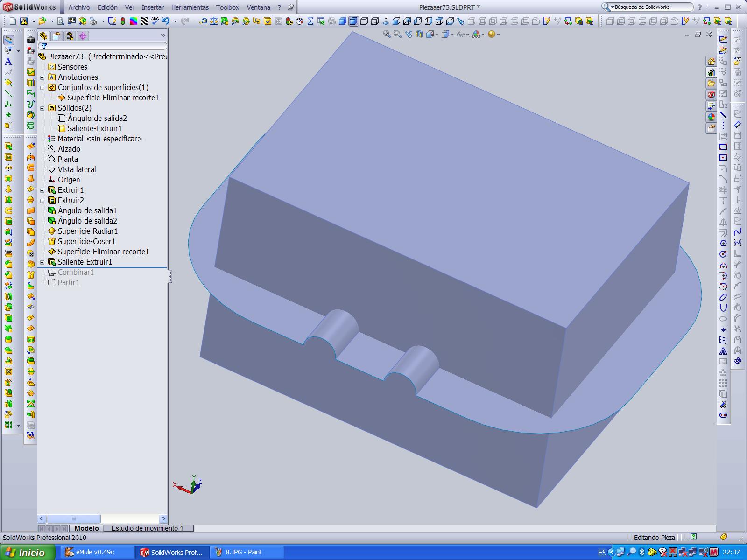Click the Zebra Stripes icon
The height and width of the screenshot is (560, 747).
pyautogui.click(x=144, y=21)
